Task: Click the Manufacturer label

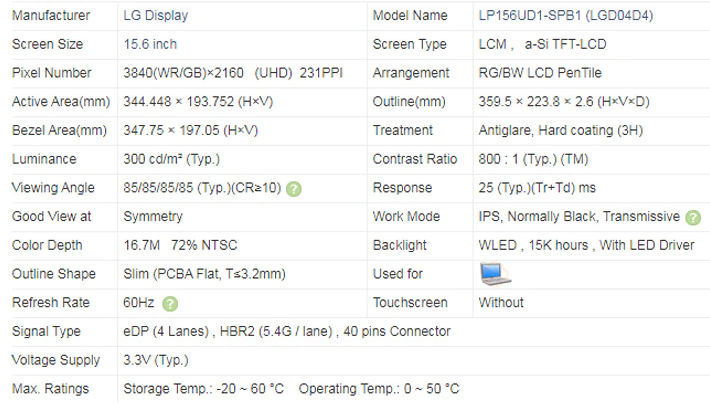Action: coord(51,16)
